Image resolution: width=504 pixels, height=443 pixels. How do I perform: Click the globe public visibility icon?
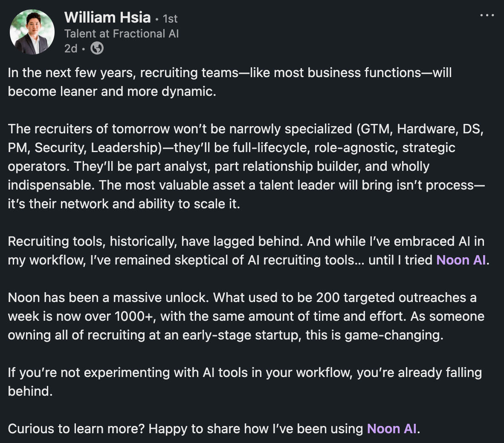coord(97,49)
